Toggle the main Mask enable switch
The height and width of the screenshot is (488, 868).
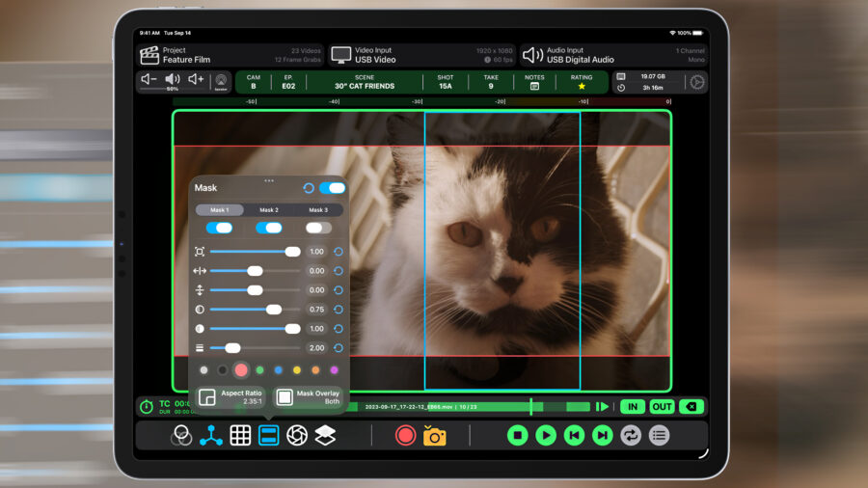point(332,188)
